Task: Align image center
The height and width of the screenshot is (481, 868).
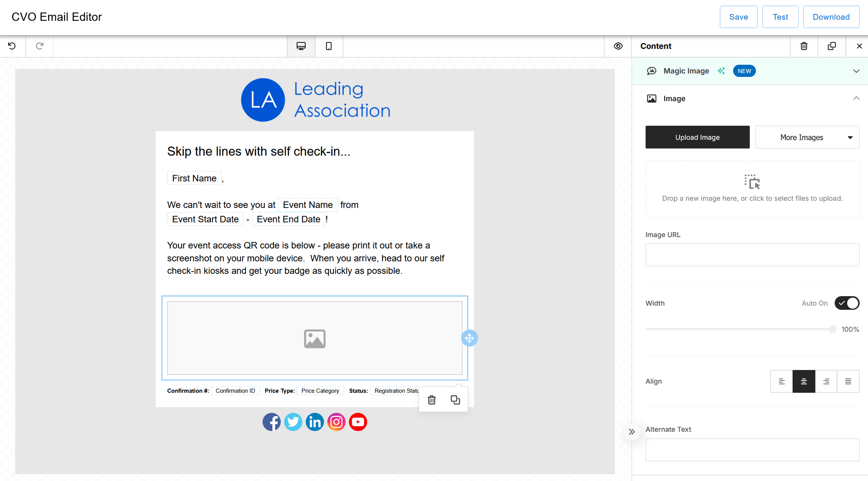Action: (x=804, y=381)
